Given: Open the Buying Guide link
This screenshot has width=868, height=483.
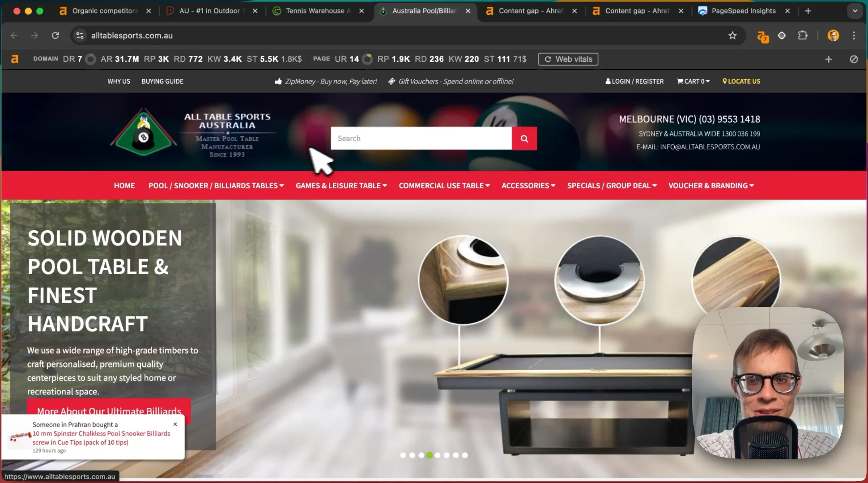Looking at the screenshot, I should click(162, 81).
